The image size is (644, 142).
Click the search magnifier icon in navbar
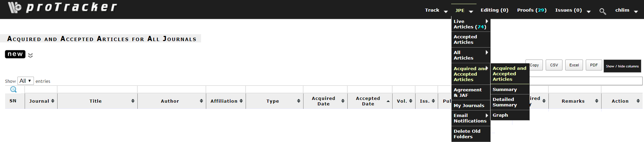click(603, 12)
